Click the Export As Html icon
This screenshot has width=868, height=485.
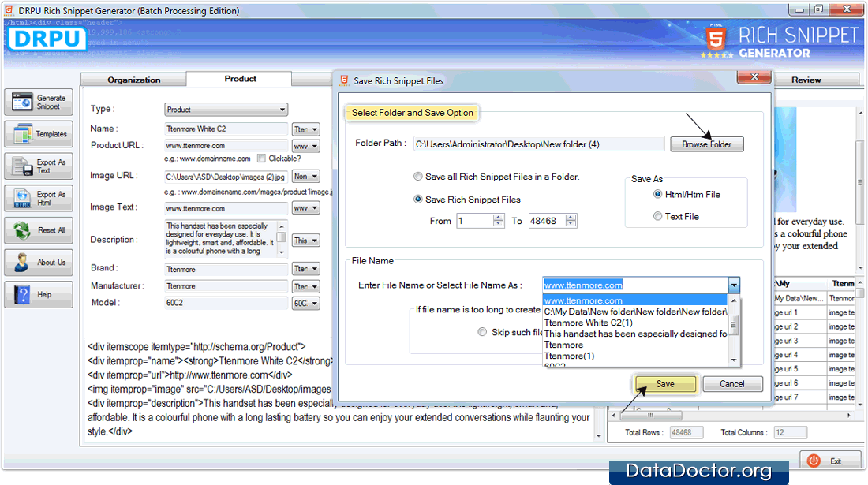click(23, 199)
